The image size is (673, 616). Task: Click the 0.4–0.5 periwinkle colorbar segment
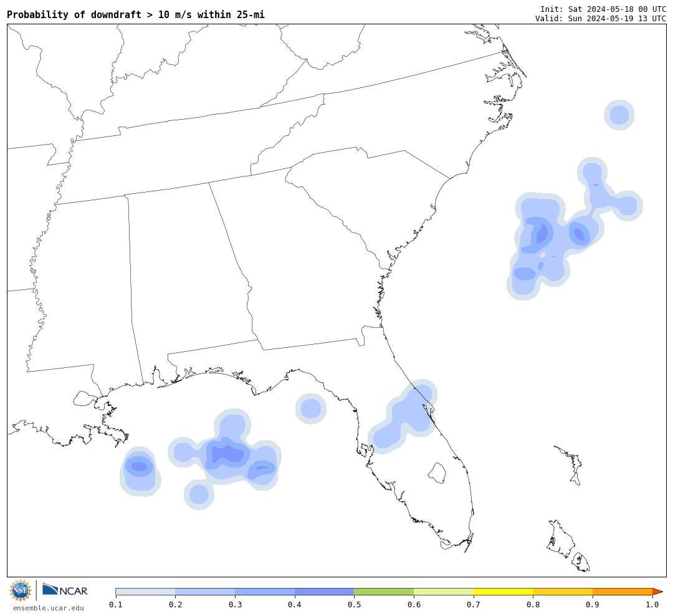pyautogui.click(x=325, y=592)
